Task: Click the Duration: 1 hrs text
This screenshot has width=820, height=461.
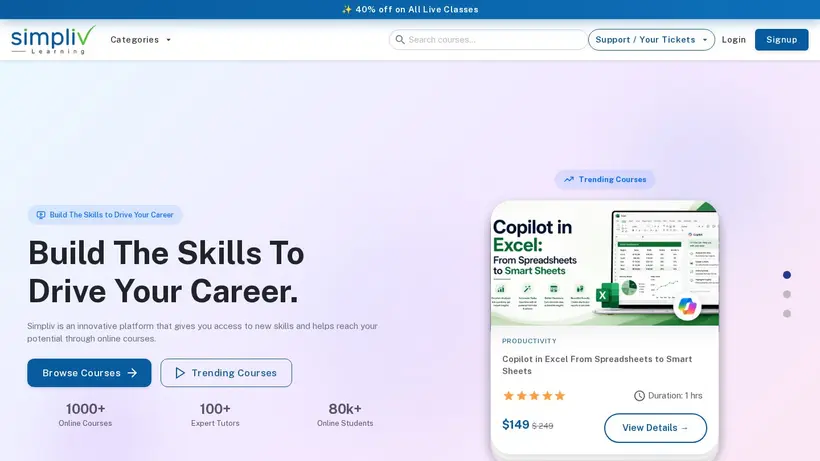Action: (x=675, y=396)
